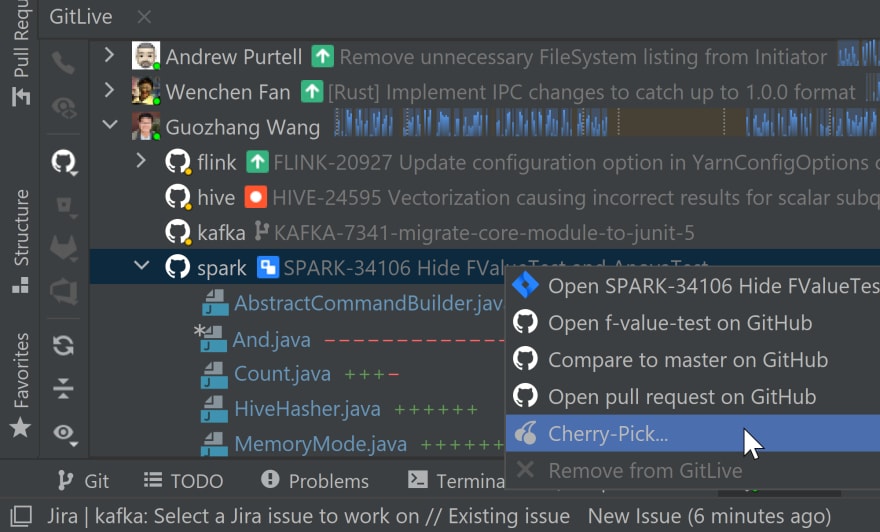
Task: Choose Remove from GitLive menu item
Action: click(693, 470)
